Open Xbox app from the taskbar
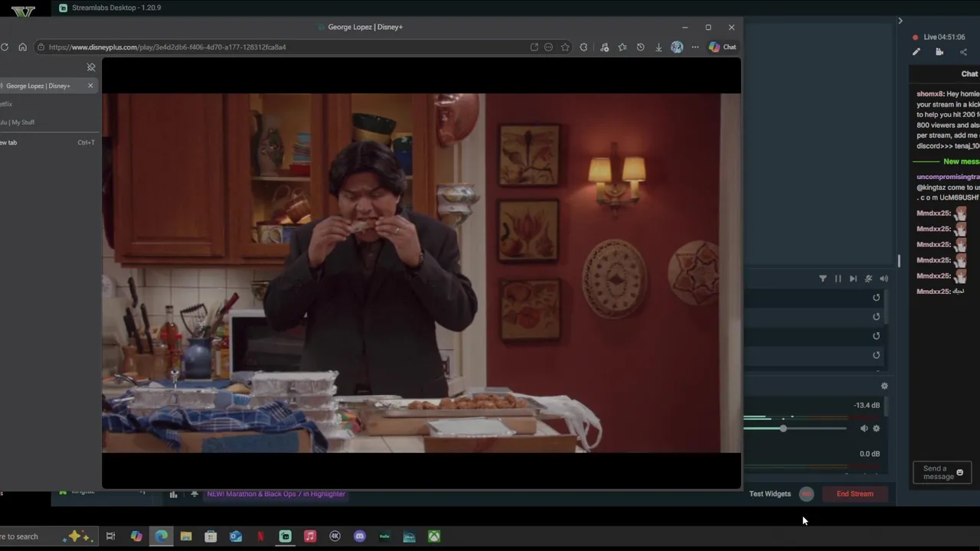 point(434,536)
